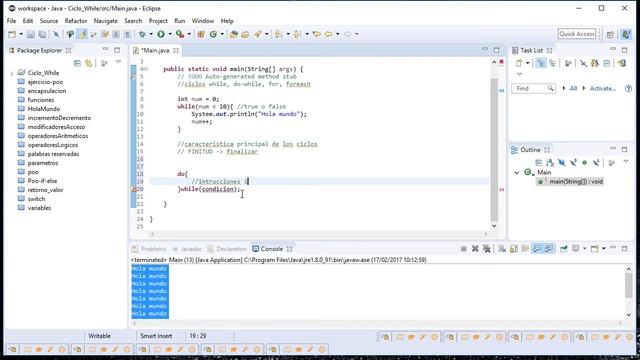Toggle Show Console on Standard Out change

pos(537,249)
